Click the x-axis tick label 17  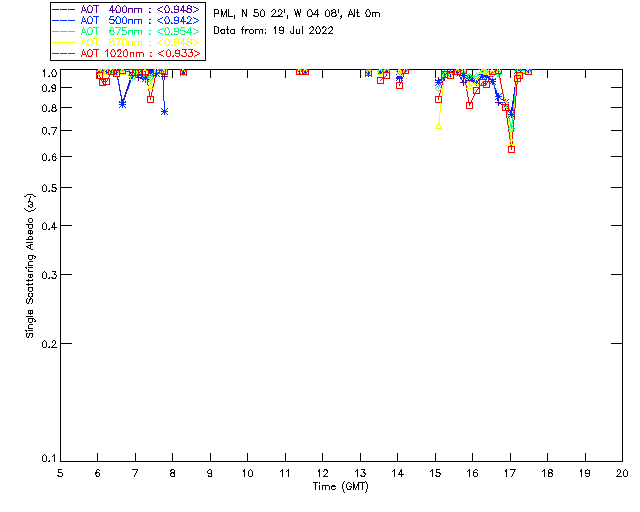coord(510,473)
